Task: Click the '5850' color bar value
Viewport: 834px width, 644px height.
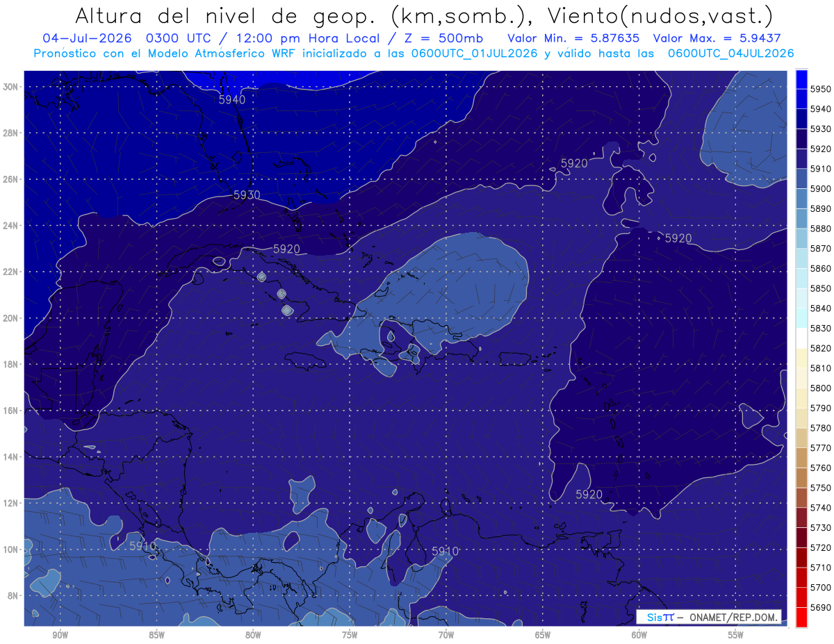Action: [821, 288]
